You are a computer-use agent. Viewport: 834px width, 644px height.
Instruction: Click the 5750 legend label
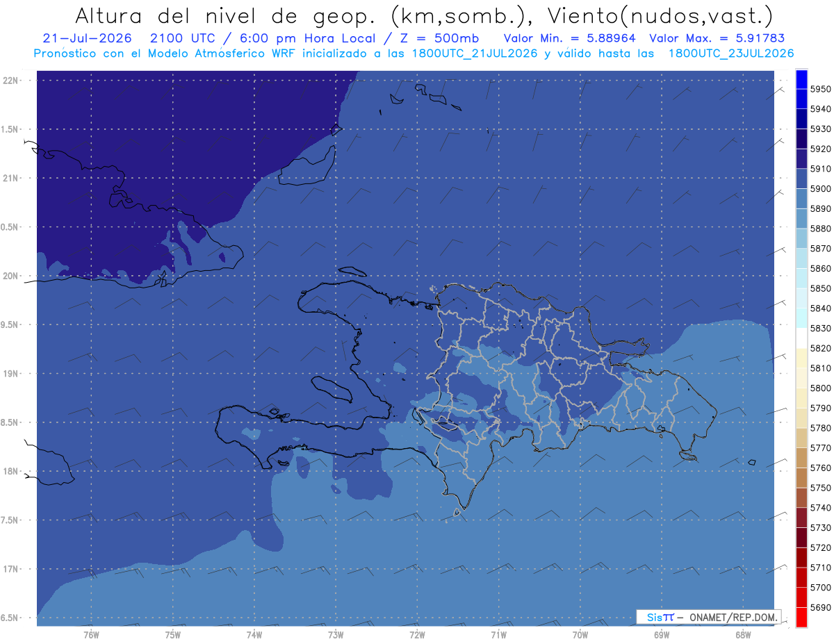tap(820, 488)
